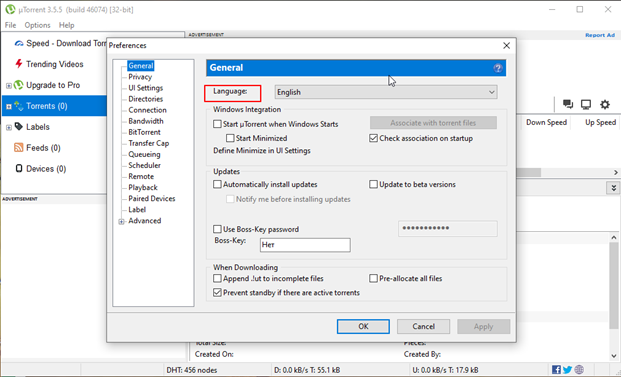Enable Update to beta versions
The width and height of the screenshot is (621, 377).
pos(373,185)
